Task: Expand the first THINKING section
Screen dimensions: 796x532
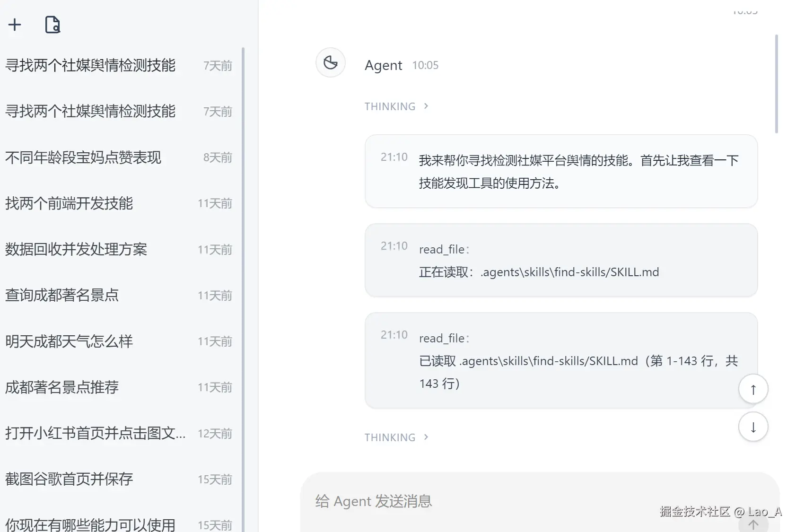Action: tap(396, 106)
